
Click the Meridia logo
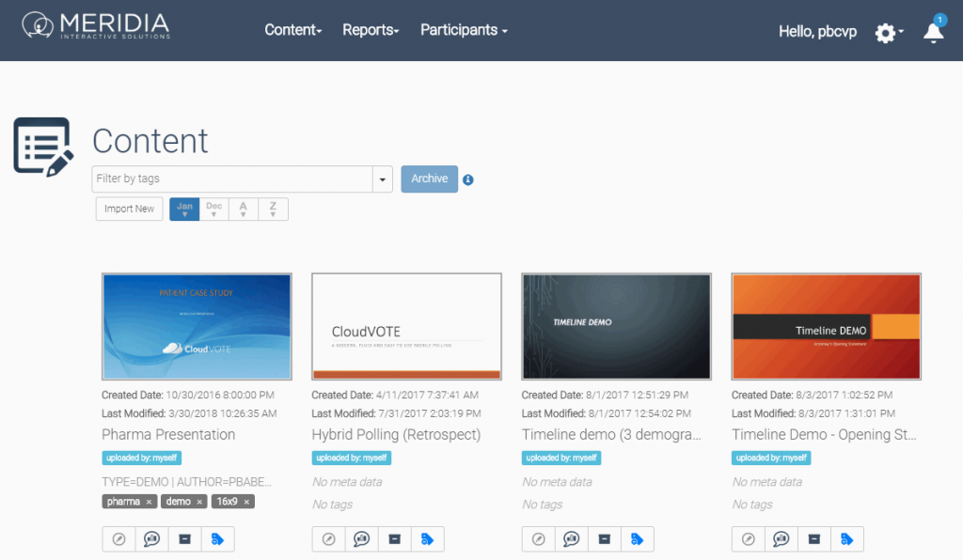click(96, 26)
